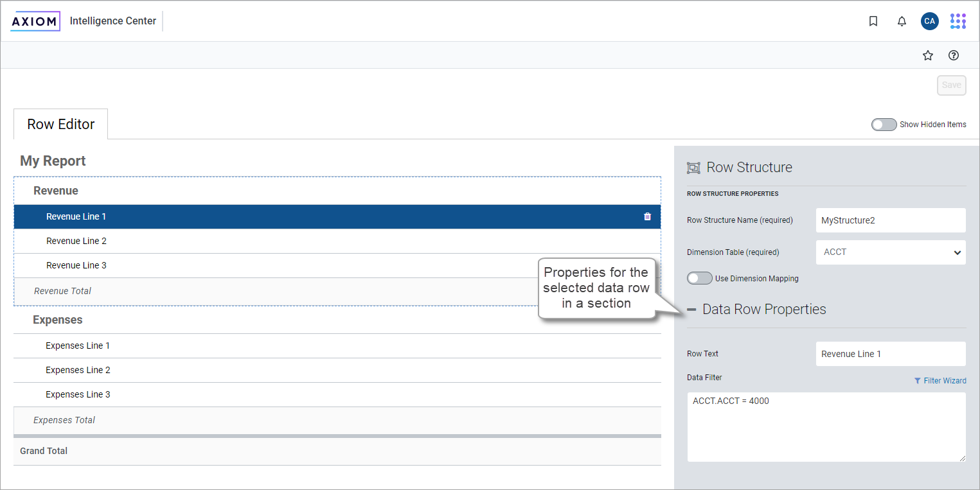This screenshot has width=980, height=490.
Task: Select the Expenses Line 2 row
Action: [x=78, y=370]
